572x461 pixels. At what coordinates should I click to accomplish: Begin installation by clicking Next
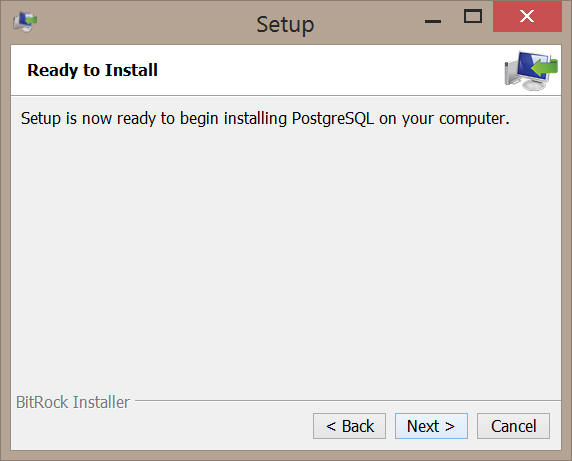click(x=431, y=426)
